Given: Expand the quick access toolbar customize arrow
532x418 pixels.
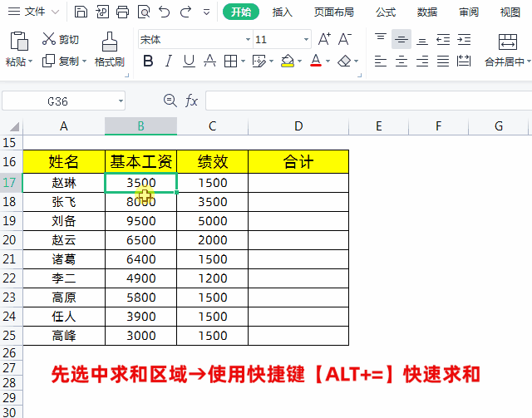Looking at the screenshot, I should pos(206,12).
